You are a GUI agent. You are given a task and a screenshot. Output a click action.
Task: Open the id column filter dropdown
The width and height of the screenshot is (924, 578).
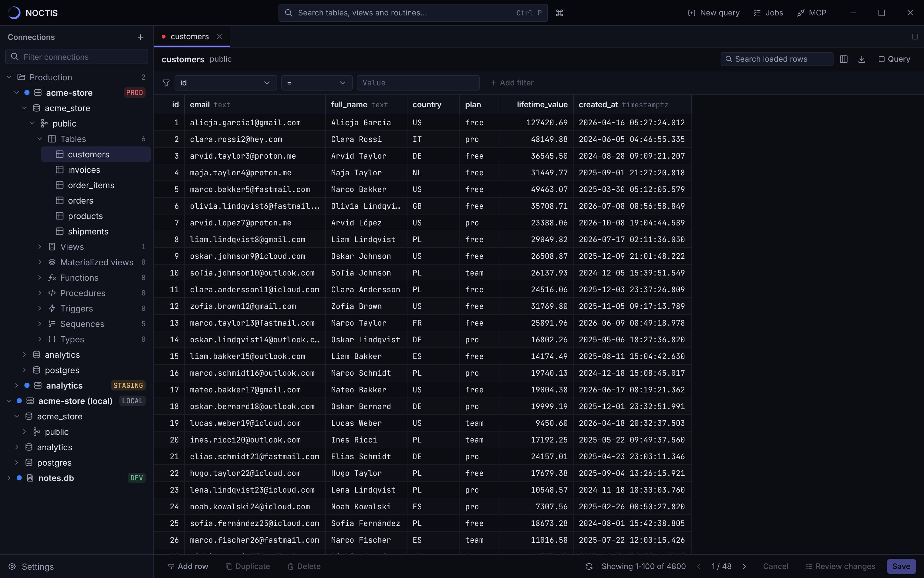[x=226, y=83]
